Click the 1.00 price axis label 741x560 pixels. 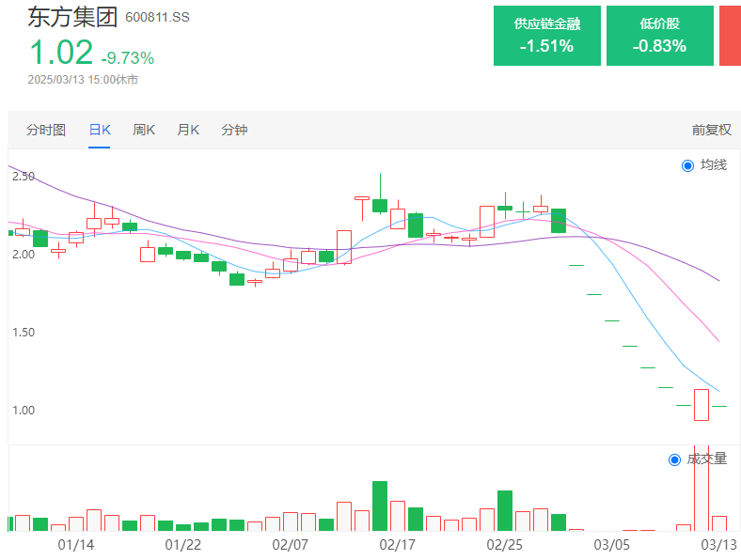pos(24,410)
